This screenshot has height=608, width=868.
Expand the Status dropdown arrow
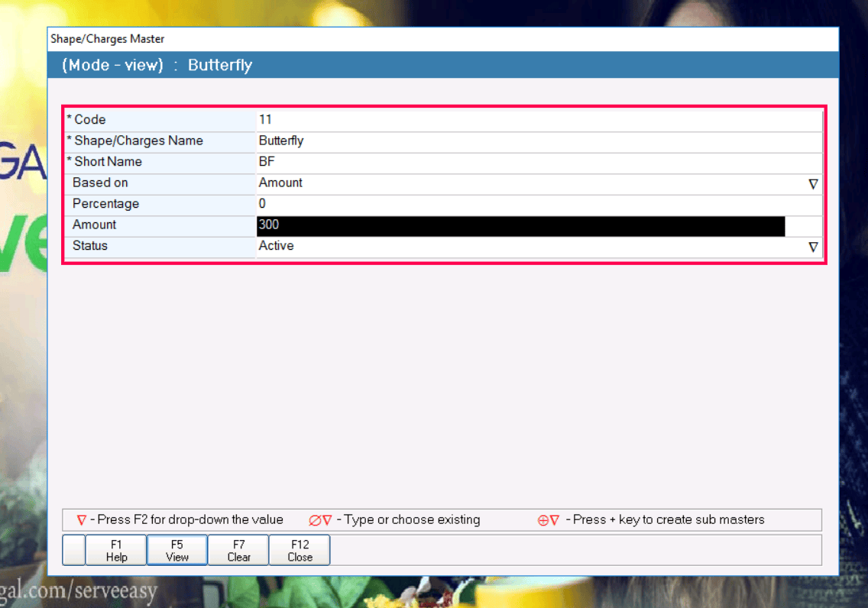(x=813, y=247)
